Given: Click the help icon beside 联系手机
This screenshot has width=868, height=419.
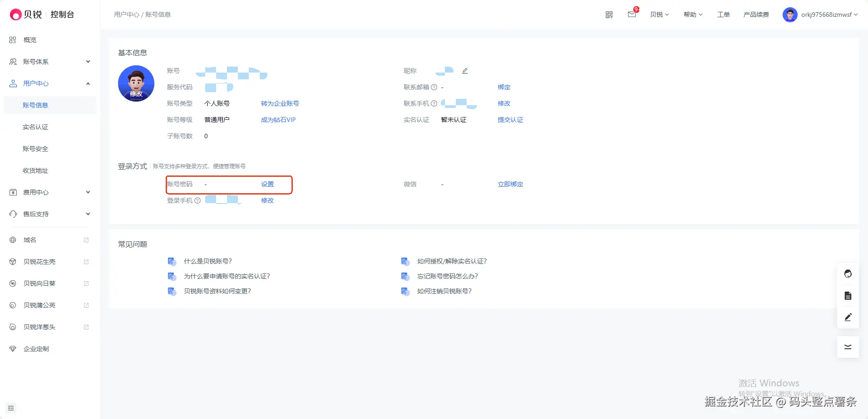Looking at the screenshot, I should [x=434, y=103].
